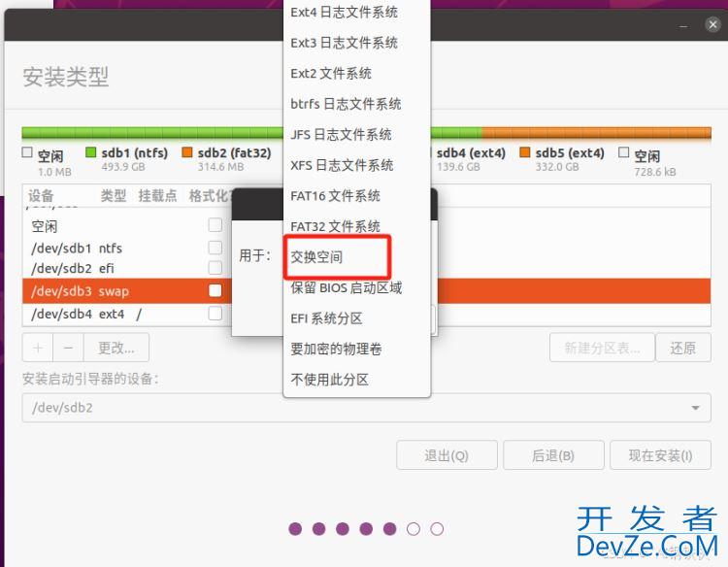Screen dimensions: 728x567
Task: Toggle format checkbox for /dev/sdb4 row
Action: 215,314
